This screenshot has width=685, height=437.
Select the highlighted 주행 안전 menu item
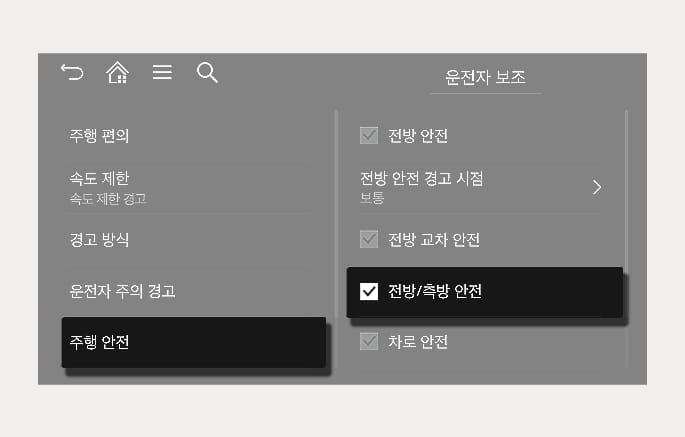click(x=194, y=342)
